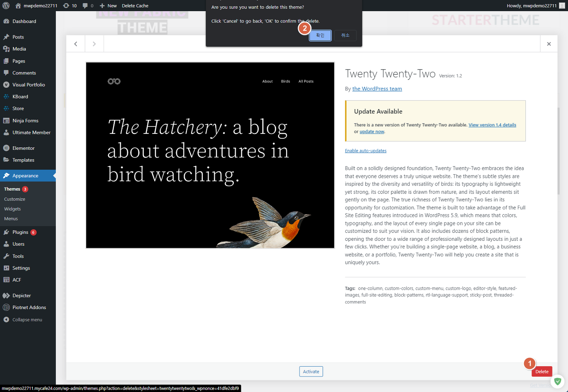Screen dimensions: 568x392
Task: Activate the Twenty Twenty-Two theme
Action: click(311, 372)
